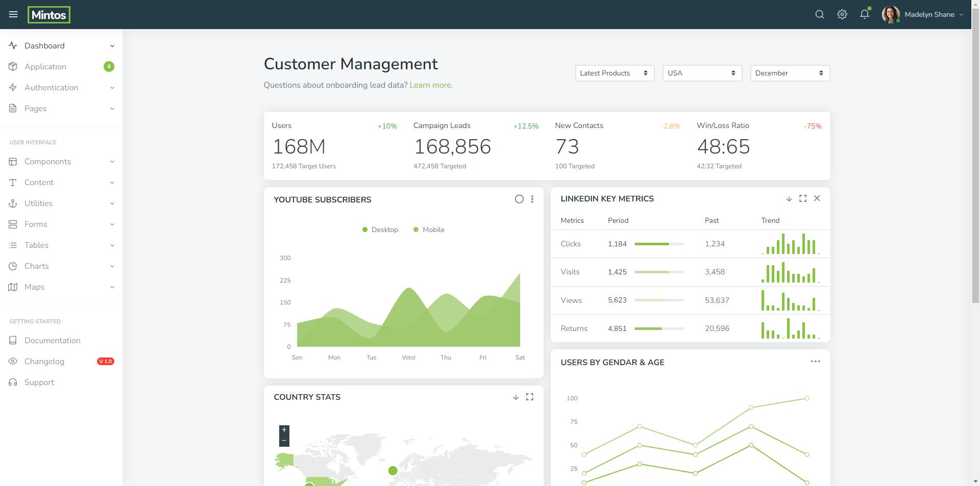Open the Changelog link
Viewport: 980px width, 486px height.
(x=61, y=362)
